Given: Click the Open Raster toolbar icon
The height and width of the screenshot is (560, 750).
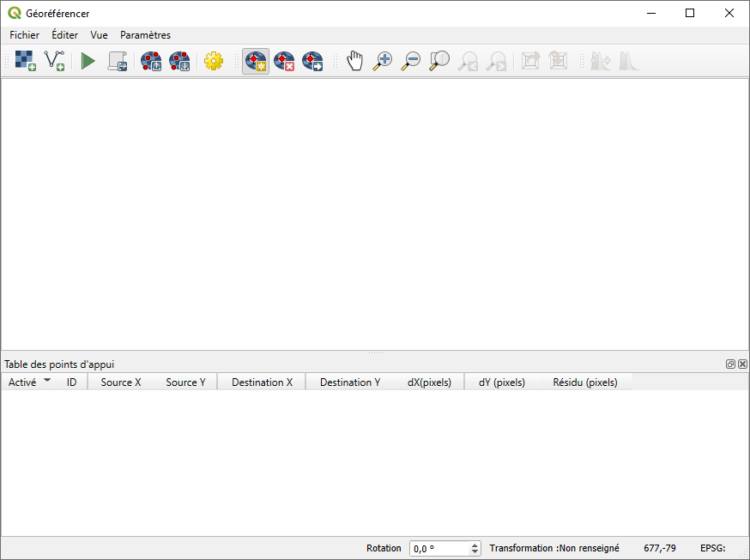Looking at the screenshot, I should point(25,61).
